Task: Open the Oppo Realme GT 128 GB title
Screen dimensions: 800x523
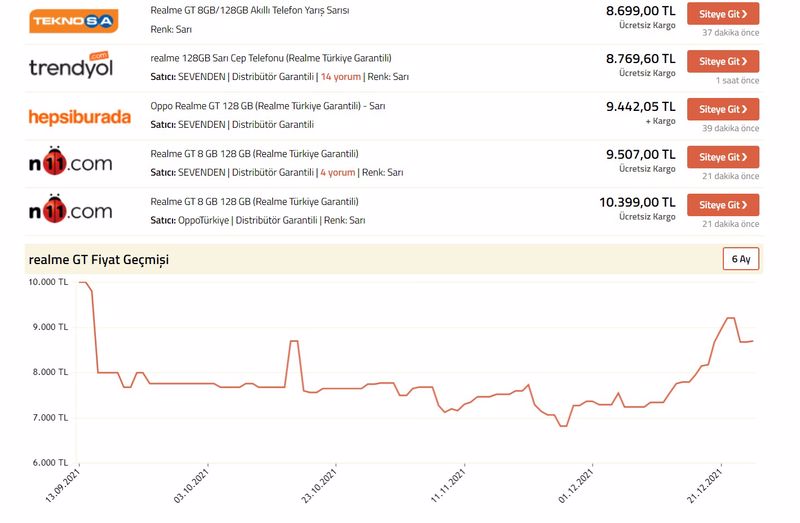Action: click(267, 106)
